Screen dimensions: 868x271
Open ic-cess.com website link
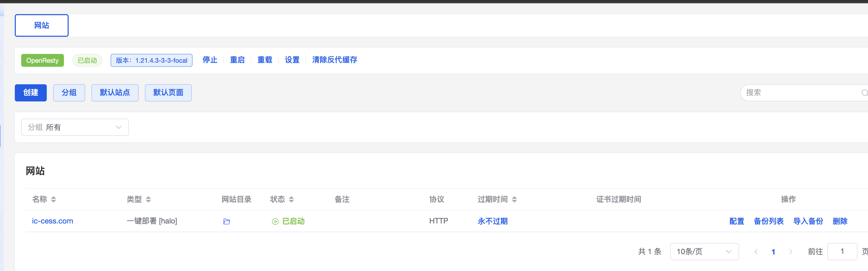(x=52, y=221)
